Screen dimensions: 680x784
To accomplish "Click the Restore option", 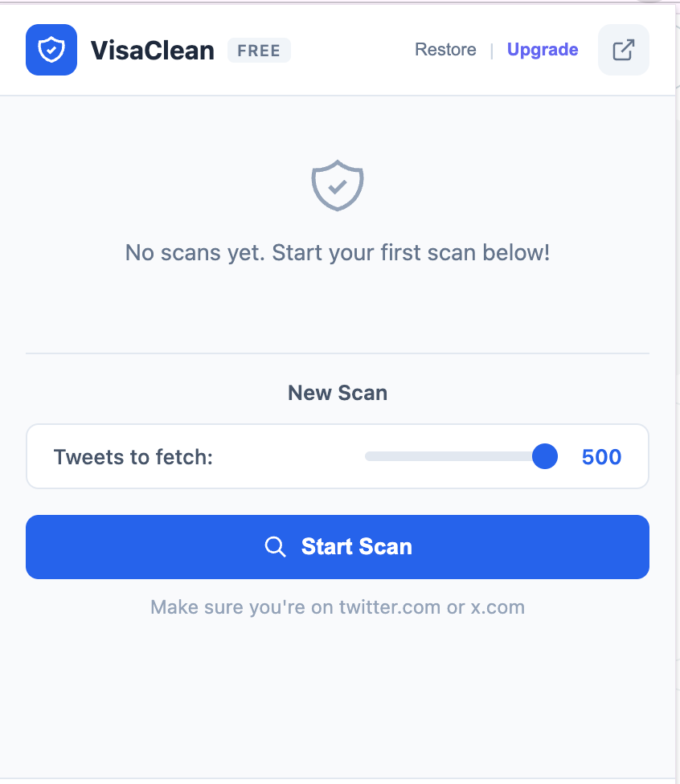I will (445, 50).
